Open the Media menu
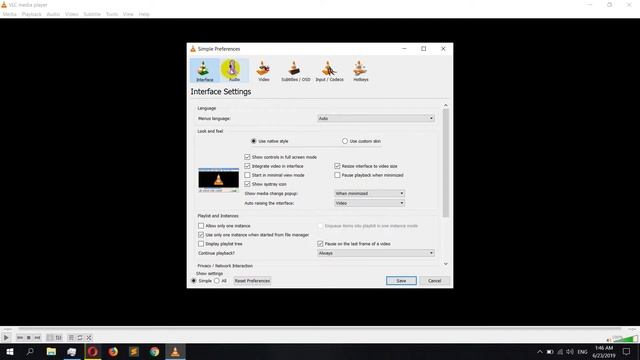Screen dimensions: 640x360 [x=9, y=14]
